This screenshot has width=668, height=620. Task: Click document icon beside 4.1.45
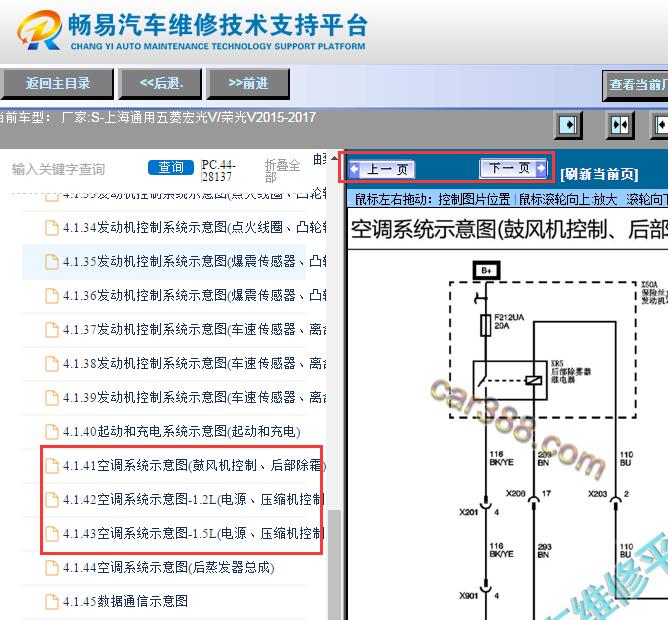coord(52,602)
